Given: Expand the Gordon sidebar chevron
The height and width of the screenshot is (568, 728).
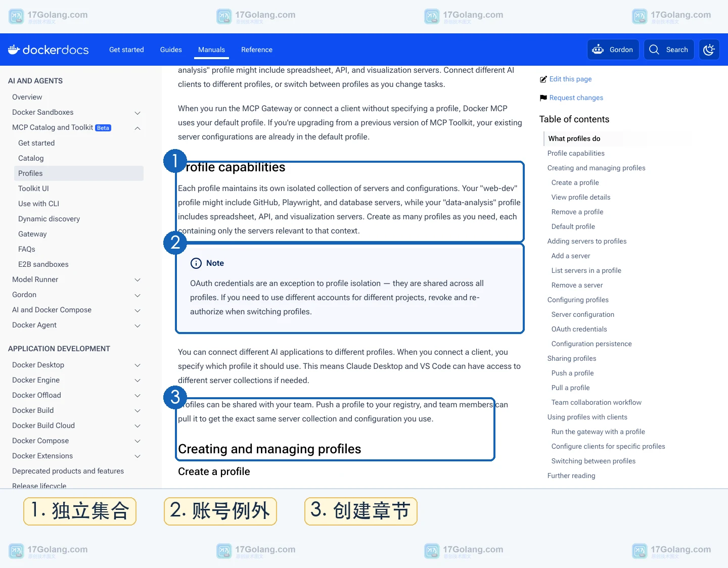Looking at the screenshot, I should [138, 295].
